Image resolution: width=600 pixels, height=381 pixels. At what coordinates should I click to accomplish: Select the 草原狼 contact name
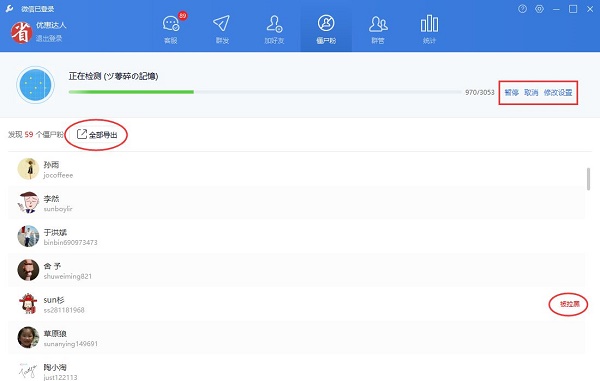click(x=55, y=334)
